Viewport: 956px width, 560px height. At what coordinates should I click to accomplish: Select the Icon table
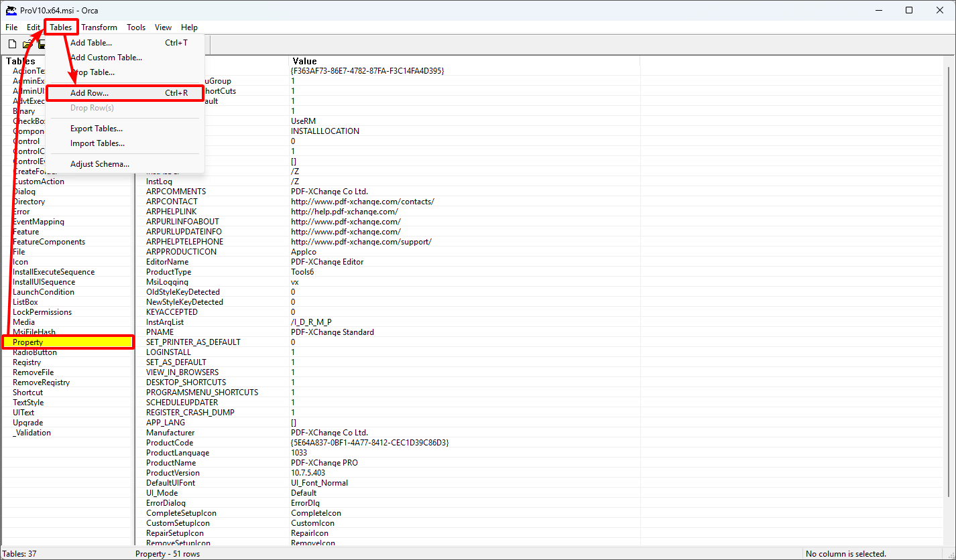(x=21, y=262)
